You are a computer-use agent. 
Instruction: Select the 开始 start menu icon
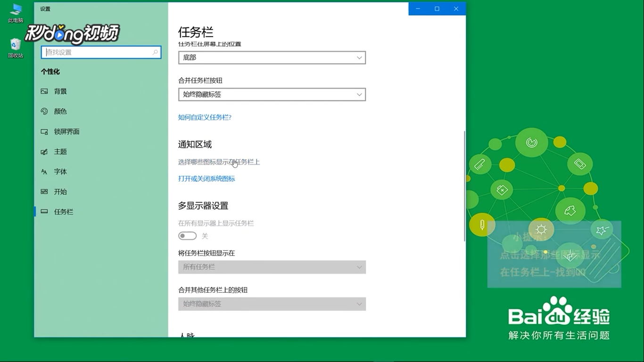click(x=43, y=191)
